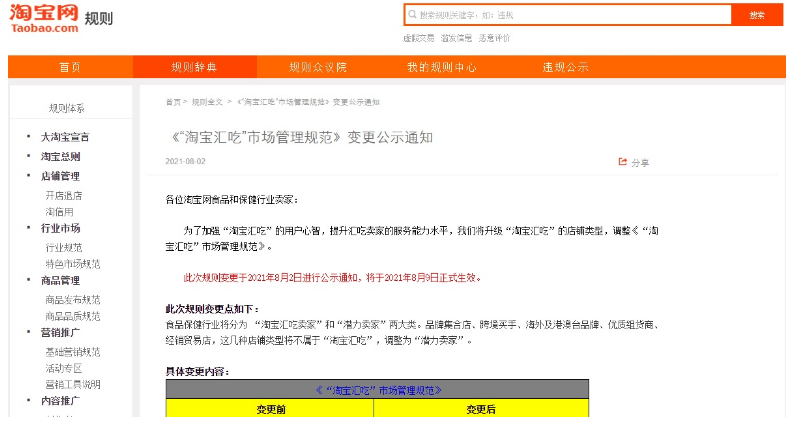Open the 规则众议院 tab
The height and width of the screenshot is (430, 790).
318,67
